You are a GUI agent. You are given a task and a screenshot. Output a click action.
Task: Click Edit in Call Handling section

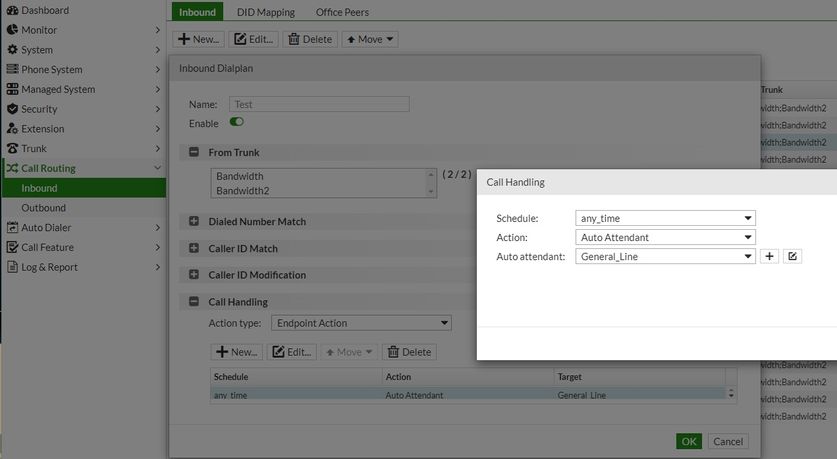click(291, 352)
